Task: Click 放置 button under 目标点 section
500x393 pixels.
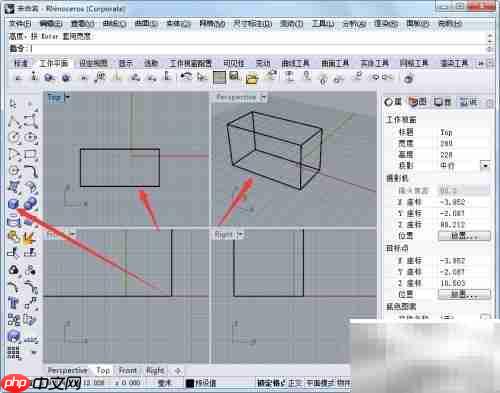Action: click(464, 294)
